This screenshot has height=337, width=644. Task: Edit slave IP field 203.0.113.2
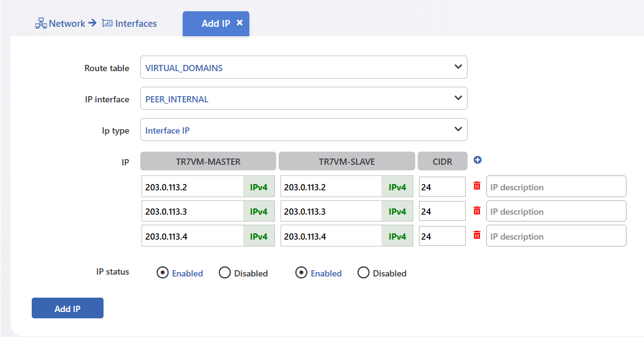click(x=332, y=187)
